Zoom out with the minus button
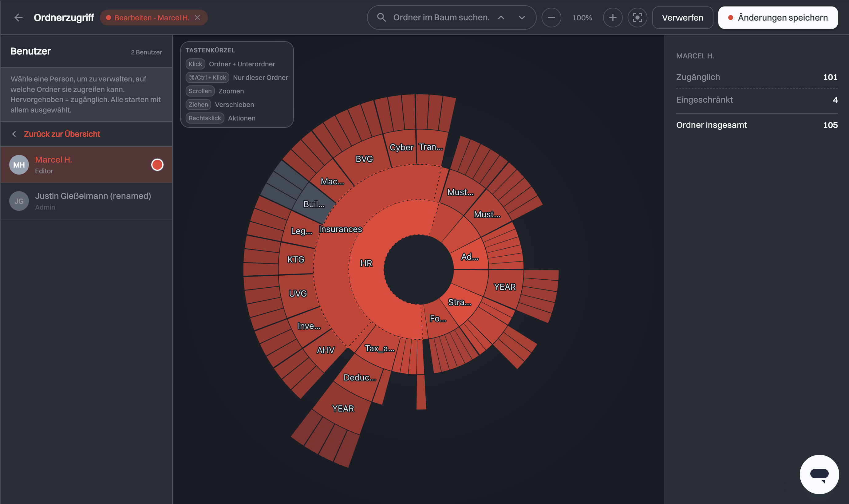The image size is (849, 504). [x=551, y=17]
